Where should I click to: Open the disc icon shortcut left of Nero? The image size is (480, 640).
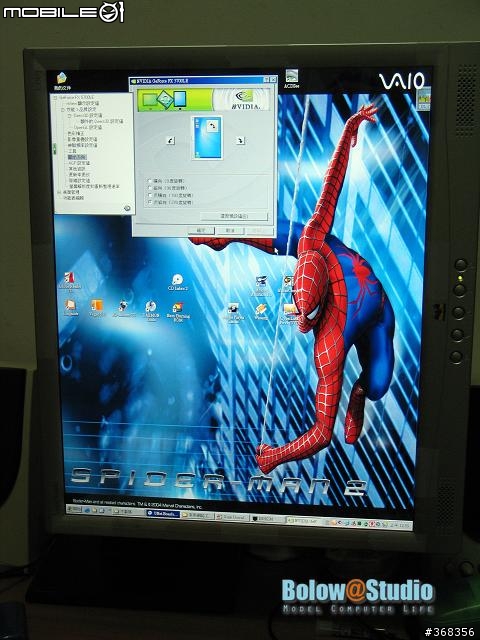(x=151, y=311)
